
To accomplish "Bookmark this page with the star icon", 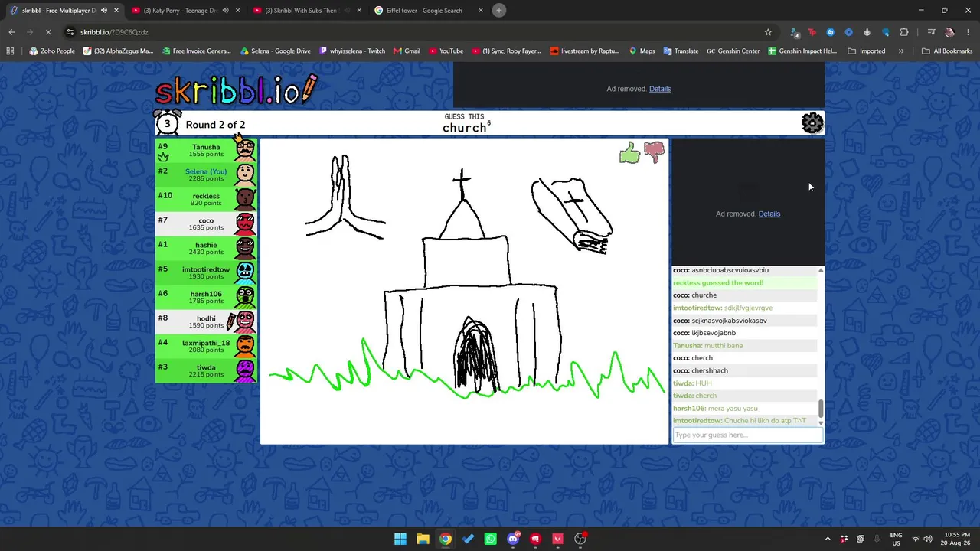I will pyautogui.click(x=768, y=32).
